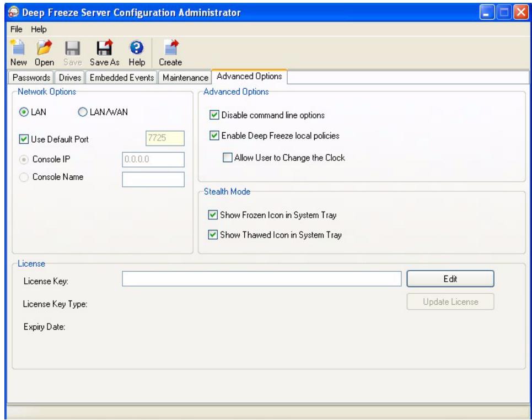Click the Console IP field showing 0.0.0.0
532x420 pixels.
[x=153, y=159]
